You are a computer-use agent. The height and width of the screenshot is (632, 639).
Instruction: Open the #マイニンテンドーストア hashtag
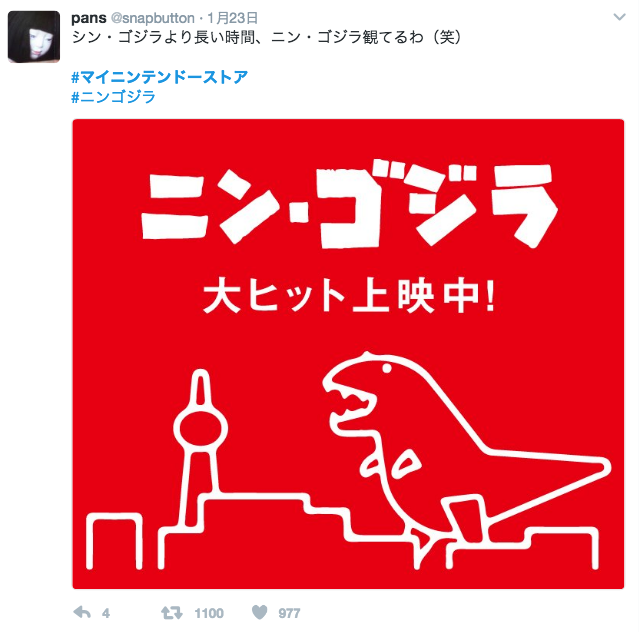159,77
